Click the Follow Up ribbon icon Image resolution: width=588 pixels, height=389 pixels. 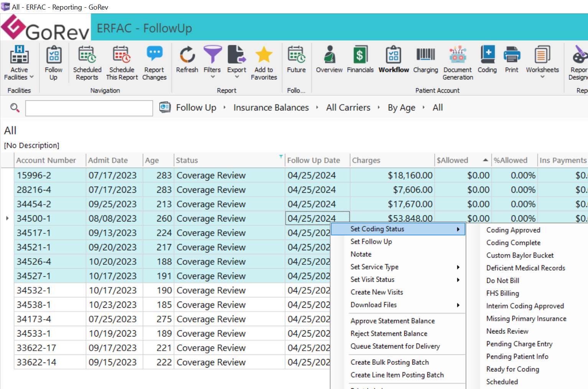click(54, 54)
